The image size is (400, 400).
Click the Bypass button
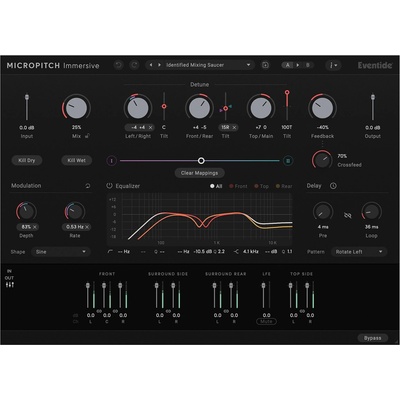click(x=372, y=338)
